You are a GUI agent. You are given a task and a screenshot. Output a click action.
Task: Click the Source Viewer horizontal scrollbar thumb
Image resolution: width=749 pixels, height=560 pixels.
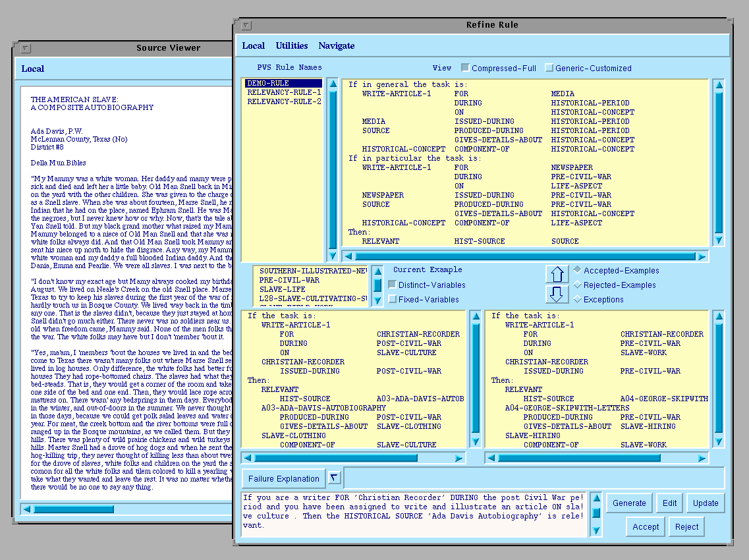pyautogui.click(x=74, y=509)
